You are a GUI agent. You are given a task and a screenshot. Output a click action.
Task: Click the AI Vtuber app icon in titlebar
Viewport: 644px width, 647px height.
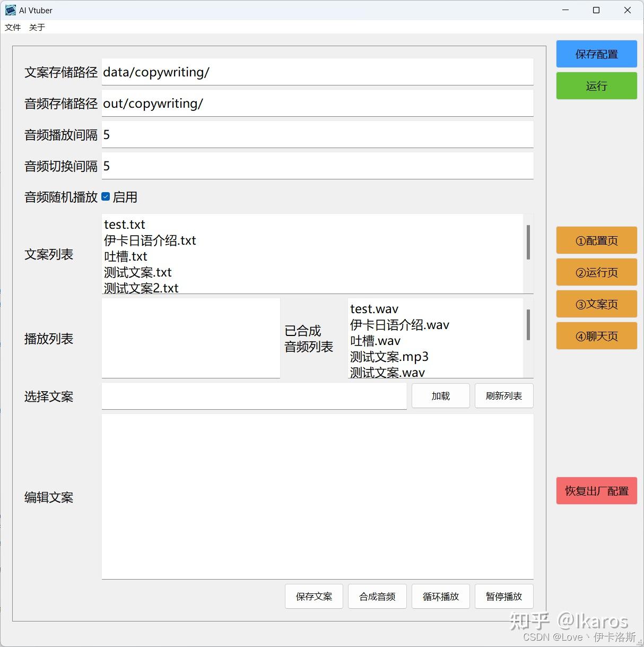11,10
